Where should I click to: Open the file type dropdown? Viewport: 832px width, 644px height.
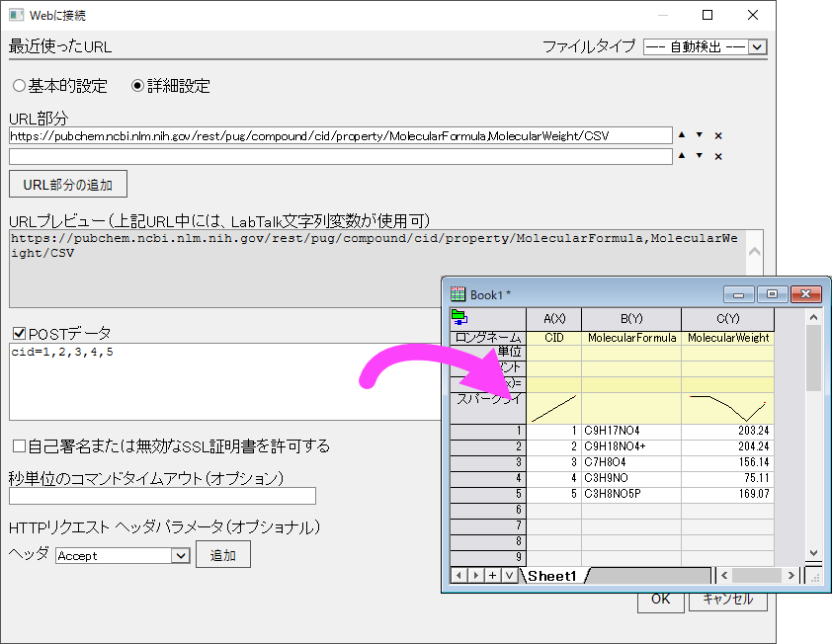tap(757, 47)
